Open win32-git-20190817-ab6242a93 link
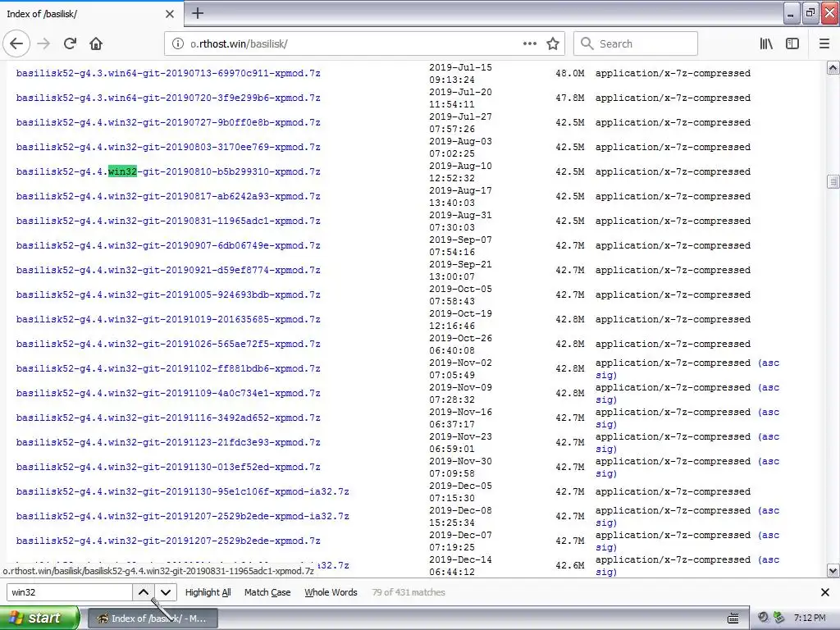This screenshot has width=840, height=630. coord(168,197)
